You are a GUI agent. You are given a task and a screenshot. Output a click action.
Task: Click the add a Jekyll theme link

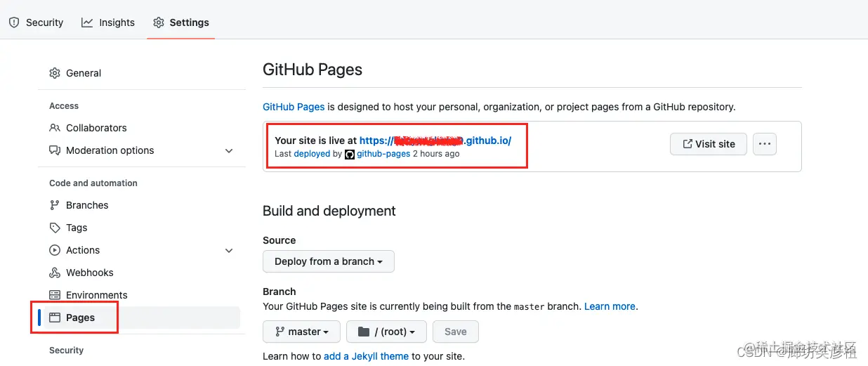coord(366,356)
